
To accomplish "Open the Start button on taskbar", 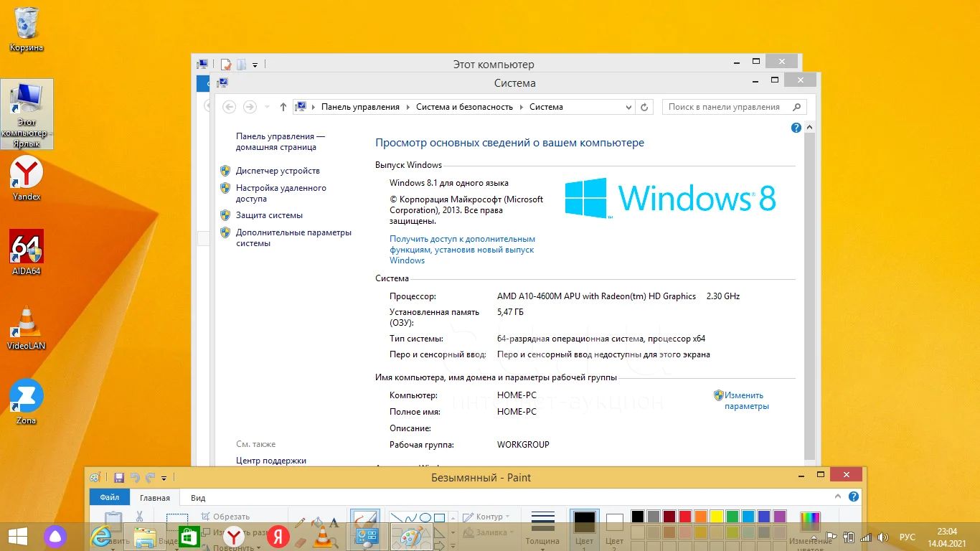I will tap(17, 537).
